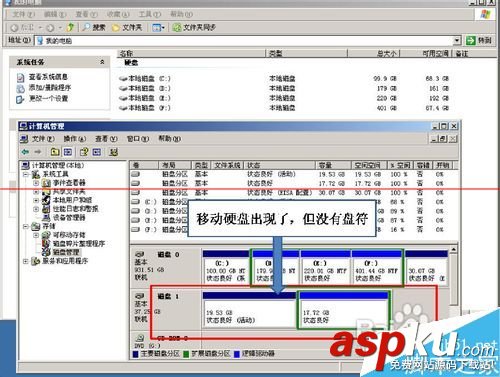Select the 17.72 GB partition on 磁盘 1
The width and height of the screenshot is (500, 377).
pyautogui.click(x=344, y=310)
